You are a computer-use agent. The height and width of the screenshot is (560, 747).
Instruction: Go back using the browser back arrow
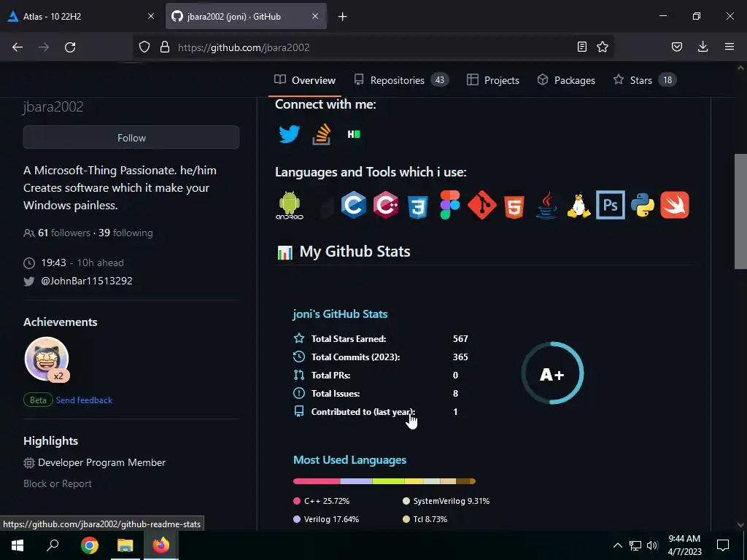point(18,47)
